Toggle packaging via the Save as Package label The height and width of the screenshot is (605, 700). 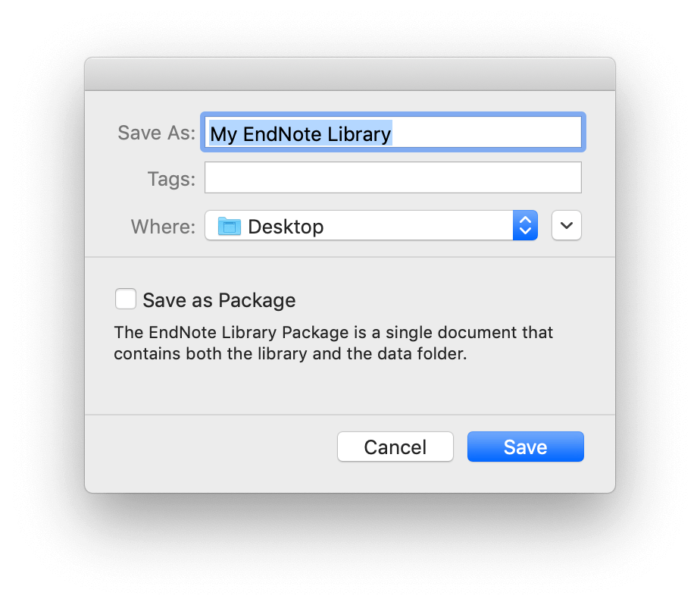(x=219, y=300)
